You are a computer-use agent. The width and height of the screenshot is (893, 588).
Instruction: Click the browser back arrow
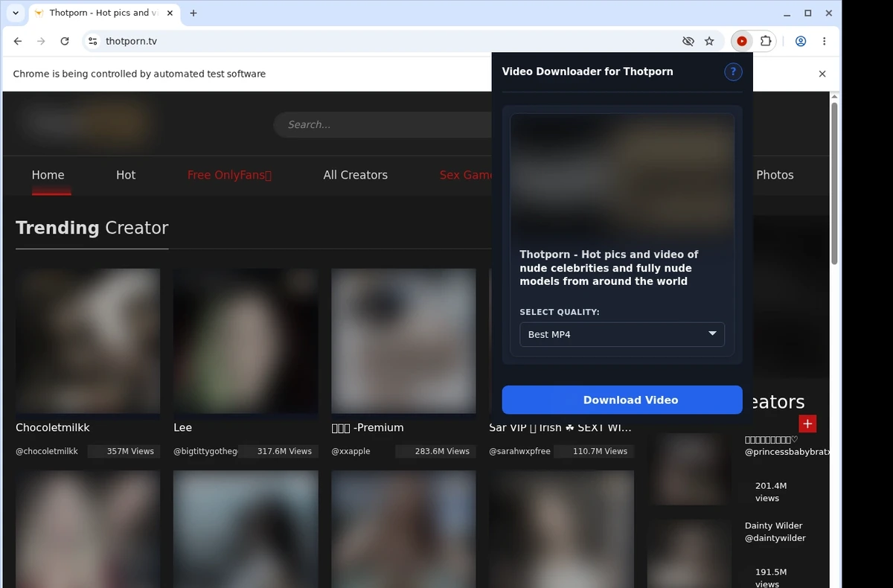click(18, 42)
